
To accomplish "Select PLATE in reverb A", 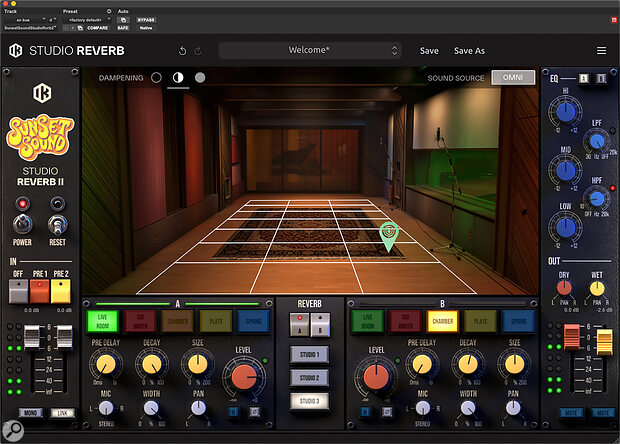I will (216, 321).
